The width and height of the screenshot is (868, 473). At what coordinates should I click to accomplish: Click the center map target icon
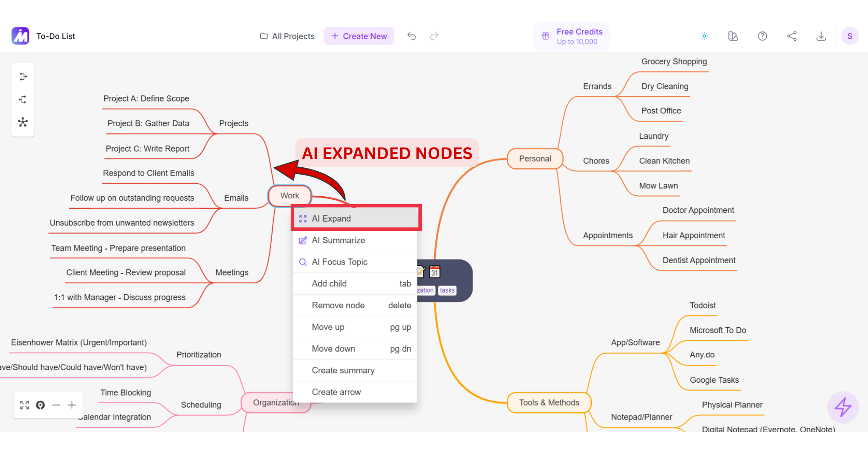(x=40, y=405)
